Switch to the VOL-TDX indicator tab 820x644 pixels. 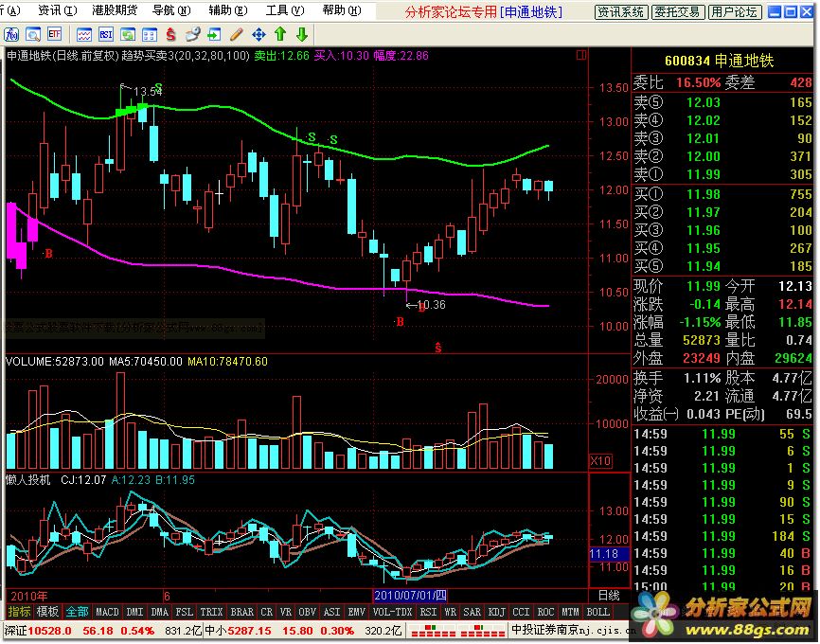(x=392, y=612)
